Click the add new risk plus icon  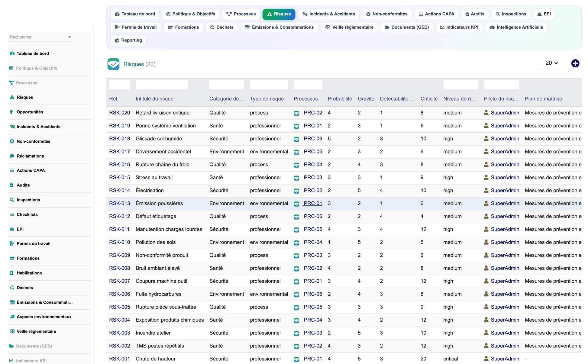coord(575,63)
